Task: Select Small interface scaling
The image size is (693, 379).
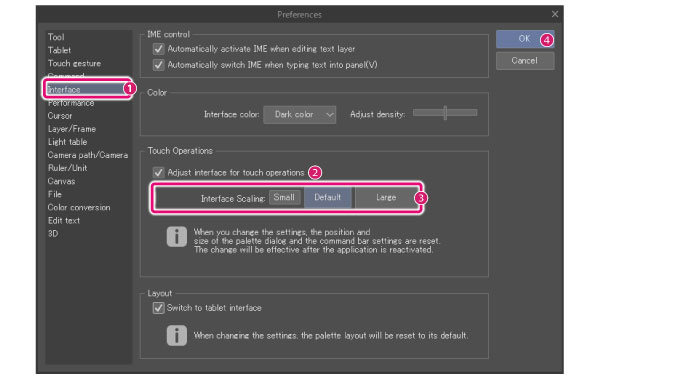Action: (x=284, y=197)
